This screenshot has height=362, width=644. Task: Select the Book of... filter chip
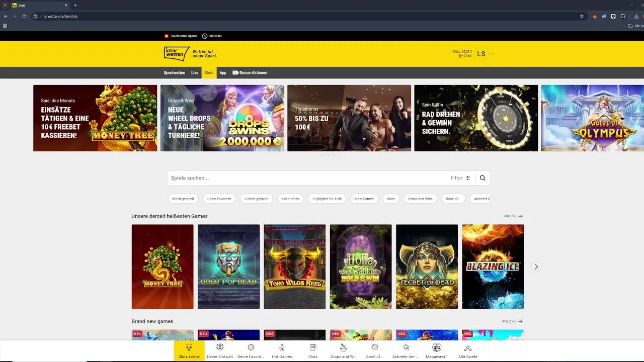pyautogui.click(x=452, y=199)
